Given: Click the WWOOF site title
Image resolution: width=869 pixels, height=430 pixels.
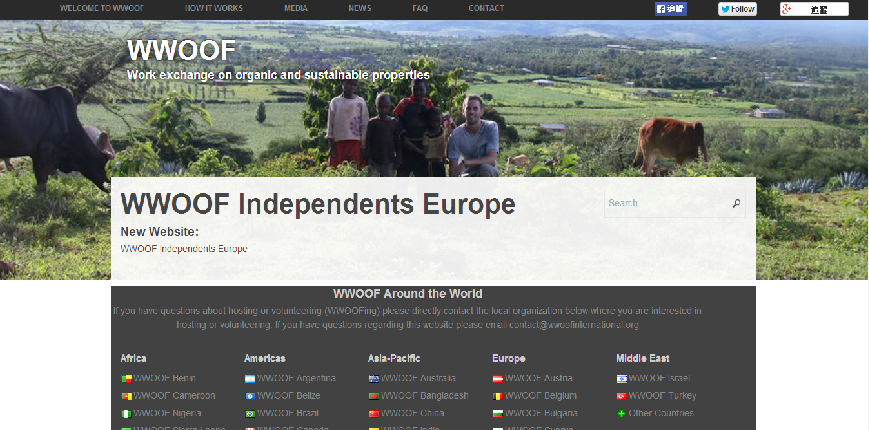Looking at the screenshot, I should click(182, 51).
